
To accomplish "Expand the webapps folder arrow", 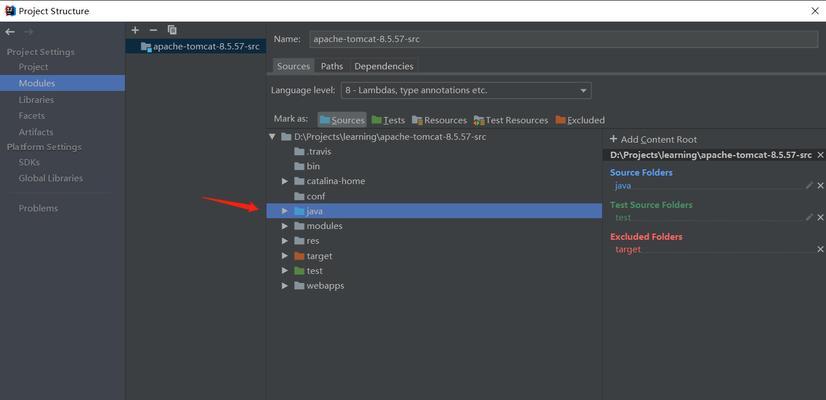I will tap(284, 286).
